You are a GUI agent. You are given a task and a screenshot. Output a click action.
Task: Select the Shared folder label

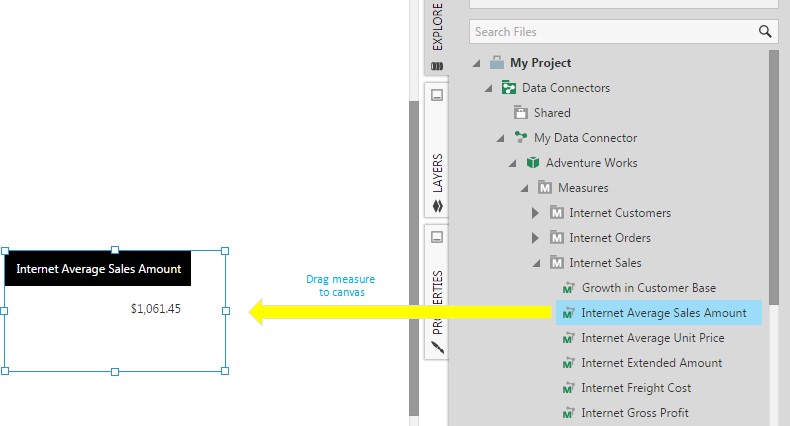pyautogui.click(x=552, y=112)
